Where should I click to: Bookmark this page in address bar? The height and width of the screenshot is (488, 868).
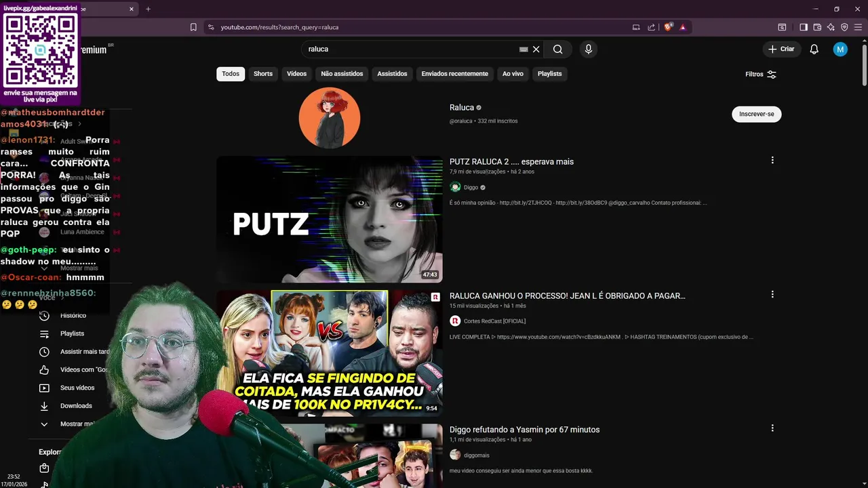(193, 27)
